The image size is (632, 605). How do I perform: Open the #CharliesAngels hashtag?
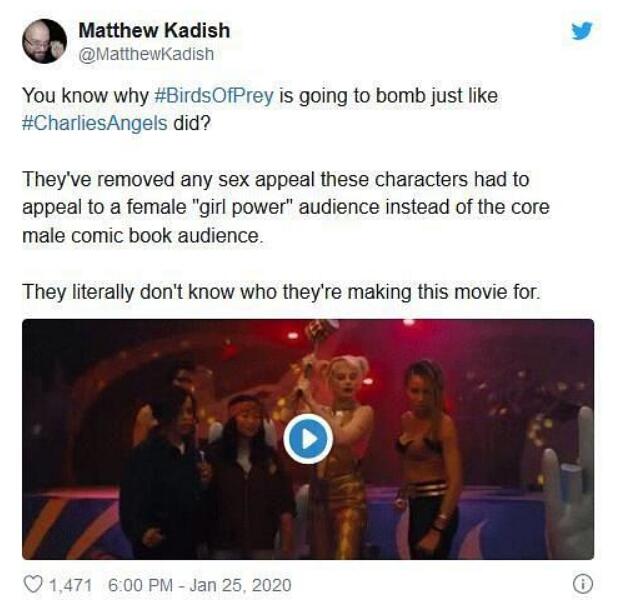tap(95, 123)
